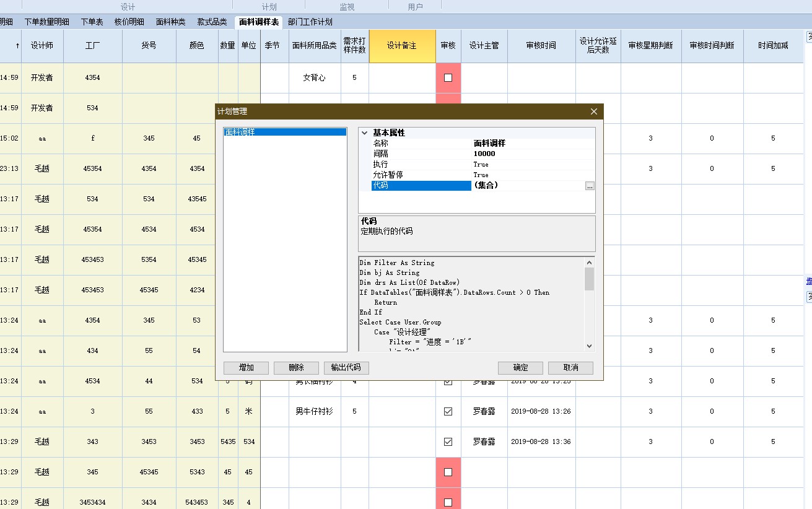Click the 审核时间 column header
The image size is (812, 509).
(541, 46)
